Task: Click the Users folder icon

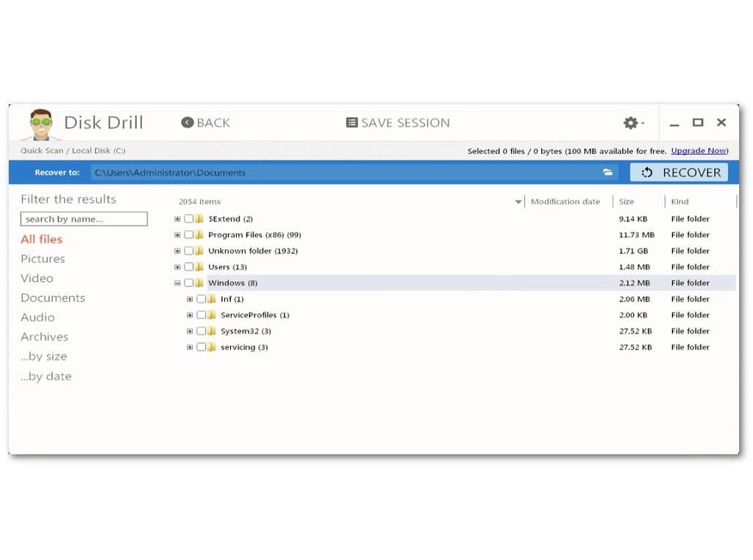Action: (x=199, y=267)
